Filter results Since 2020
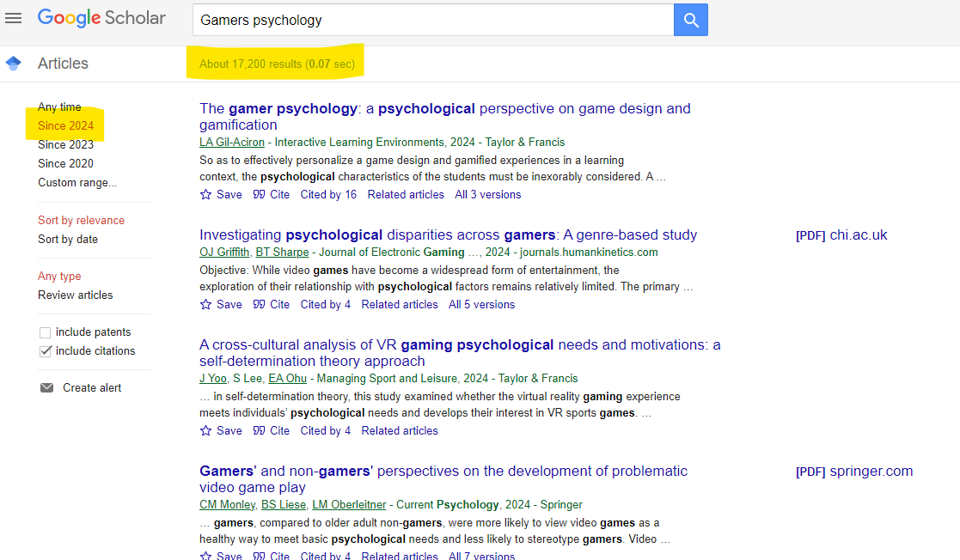This screenshot has height=560, width=960. (65, 164)
